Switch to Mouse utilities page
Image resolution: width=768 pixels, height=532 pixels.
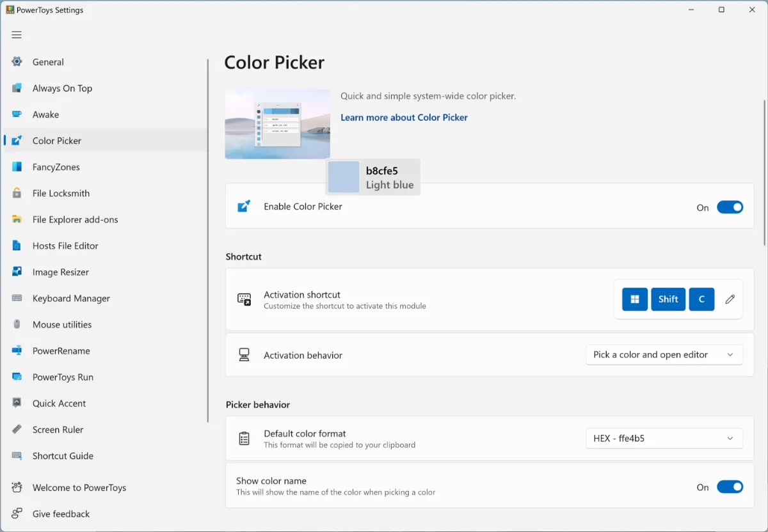tap(62, 325)
